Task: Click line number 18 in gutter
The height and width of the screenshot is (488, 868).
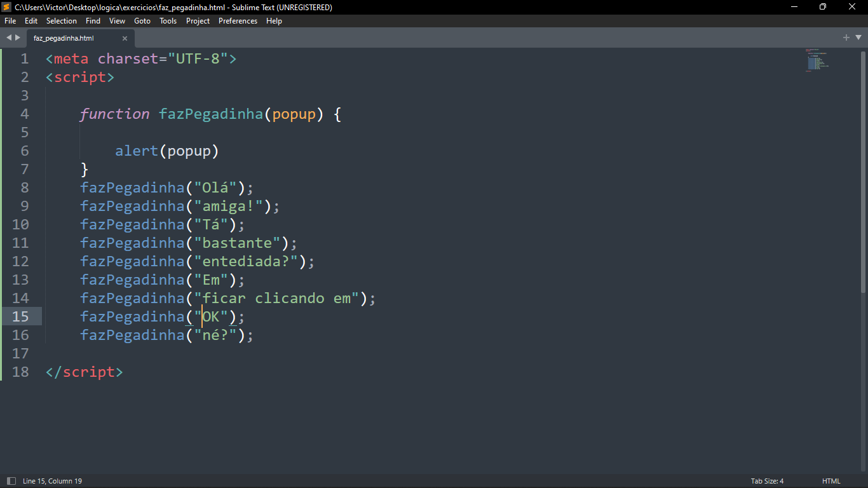Action: [x=20, y=372]
